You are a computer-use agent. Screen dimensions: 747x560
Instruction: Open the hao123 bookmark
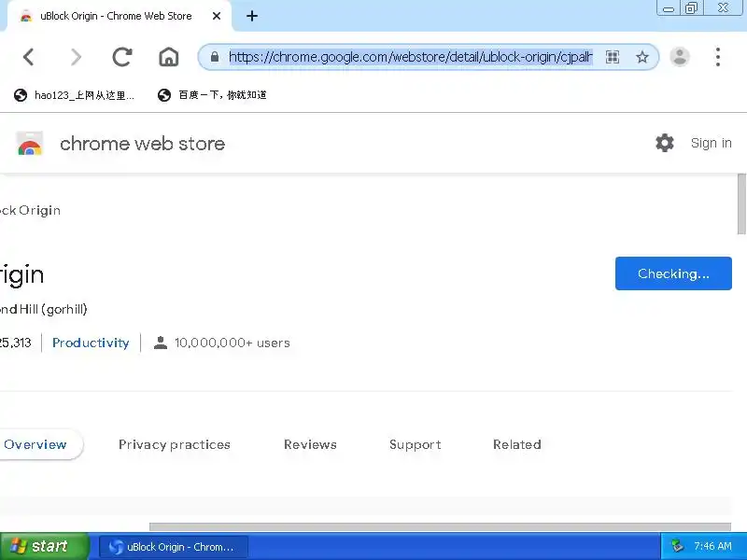(x=74, y=95)
